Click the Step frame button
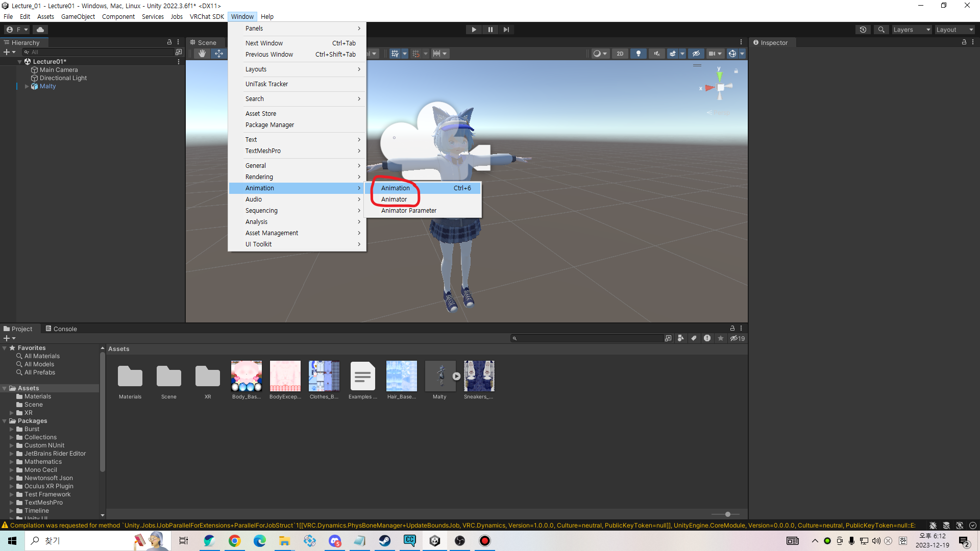This screenshot has width=980, height=551. click(506, 30)
